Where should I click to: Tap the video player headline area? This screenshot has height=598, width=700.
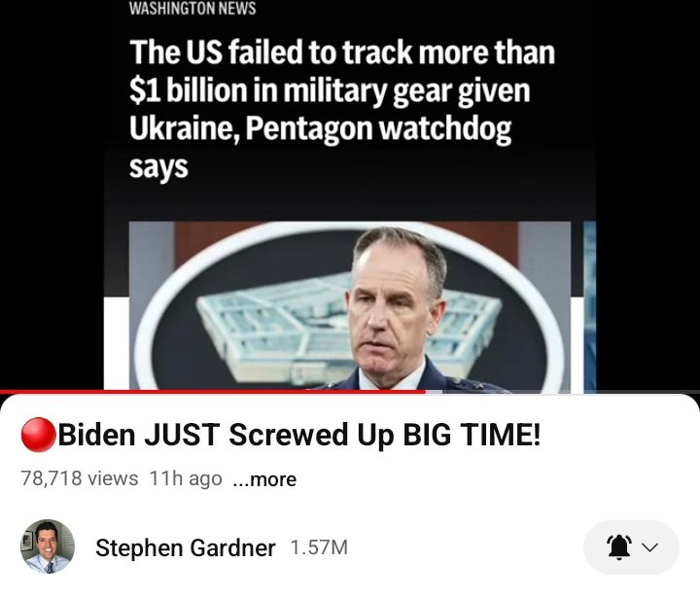point(342,110)
